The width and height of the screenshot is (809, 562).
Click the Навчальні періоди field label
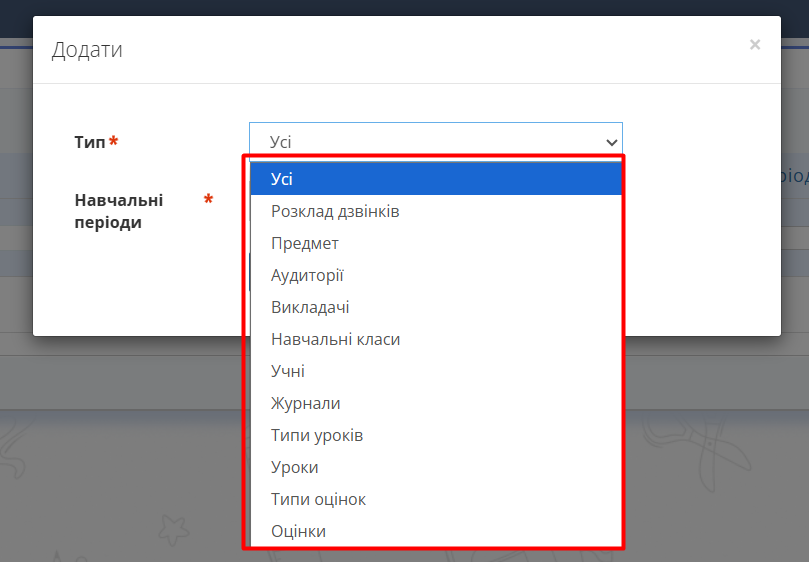click(118, 211)
